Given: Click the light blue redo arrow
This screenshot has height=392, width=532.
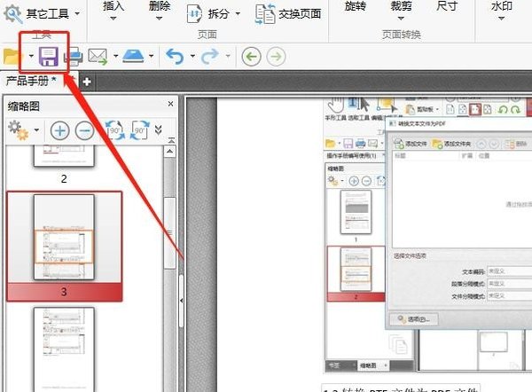Looking at the screenshot, I should tap(210, 57).
